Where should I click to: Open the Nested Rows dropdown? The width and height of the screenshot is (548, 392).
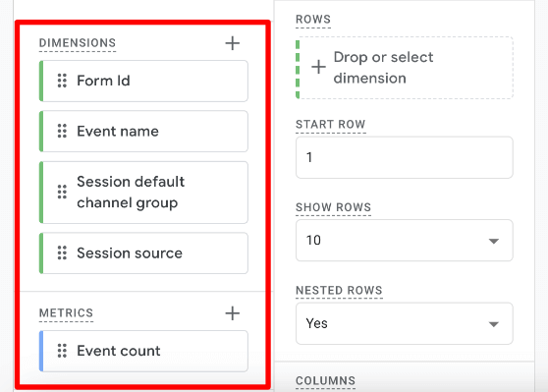(405, 323)
